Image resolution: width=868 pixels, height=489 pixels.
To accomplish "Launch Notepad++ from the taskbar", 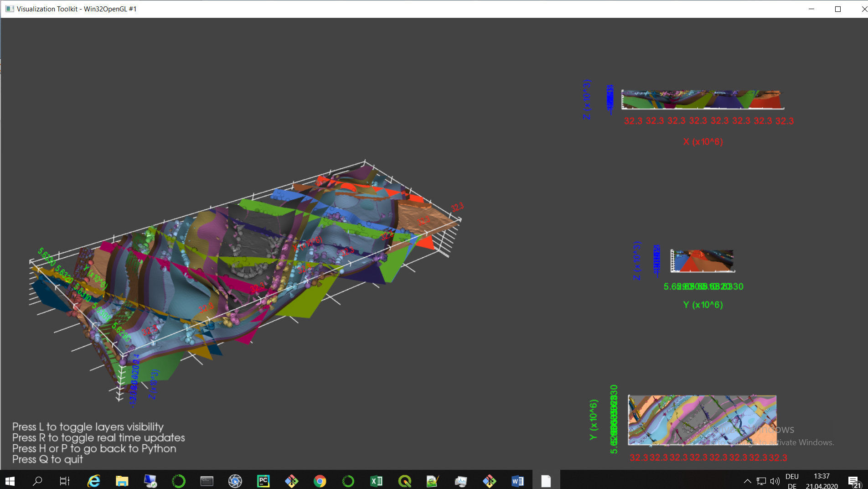I will [432, 479].
